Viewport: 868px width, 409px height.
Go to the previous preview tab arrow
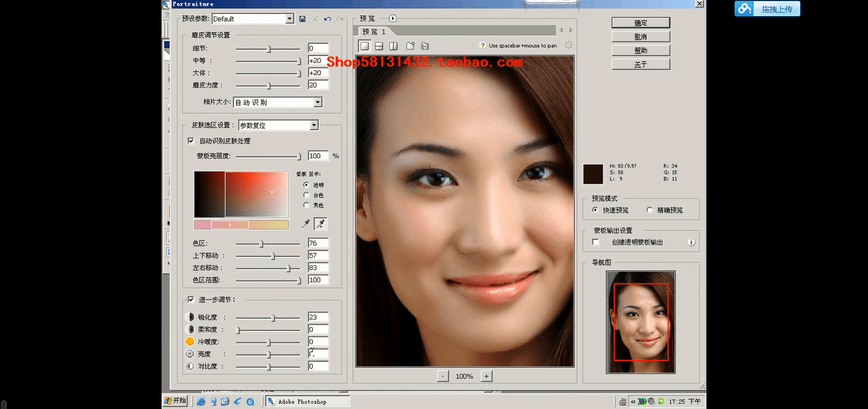561,31
